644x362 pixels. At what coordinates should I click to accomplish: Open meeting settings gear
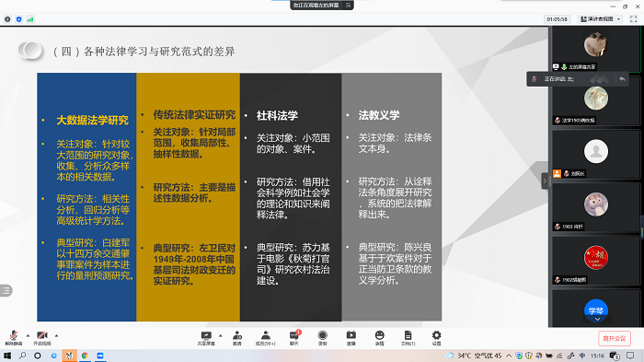point(437,338)
